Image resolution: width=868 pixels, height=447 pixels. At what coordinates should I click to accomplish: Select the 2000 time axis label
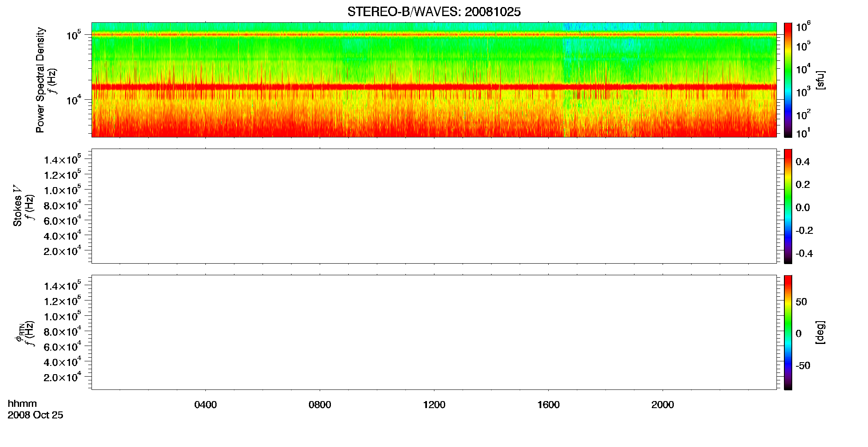tap(663, 405)
